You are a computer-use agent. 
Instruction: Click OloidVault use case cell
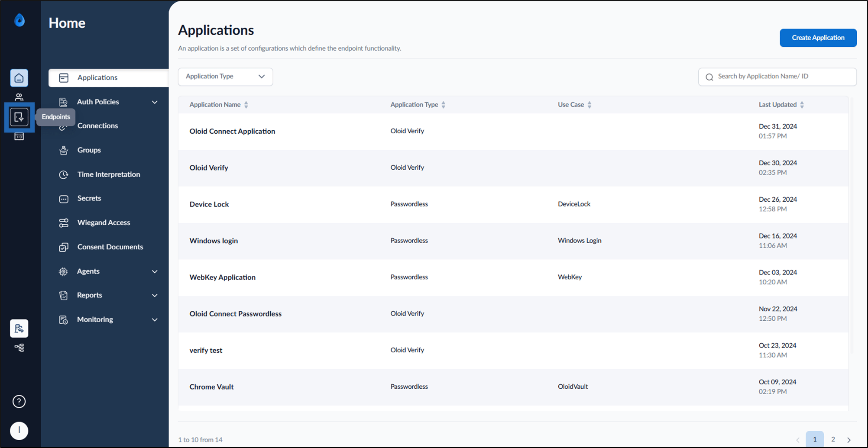coord(573,387)
